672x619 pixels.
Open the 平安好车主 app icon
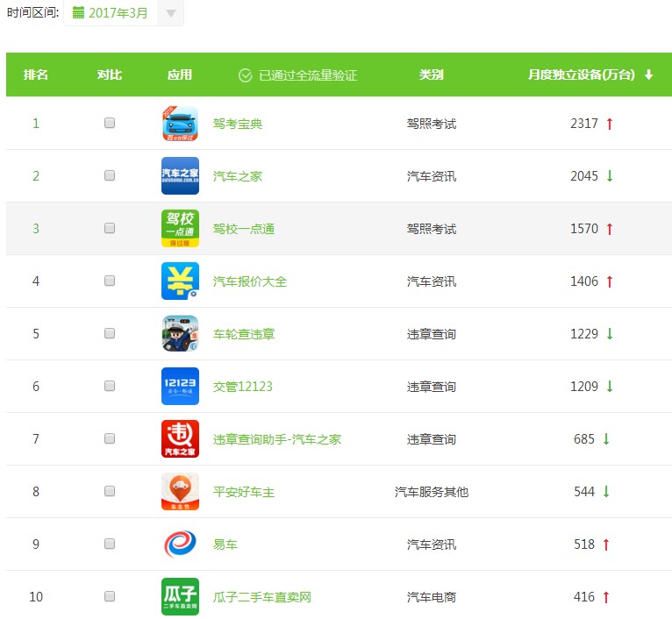tap(180, 491)
